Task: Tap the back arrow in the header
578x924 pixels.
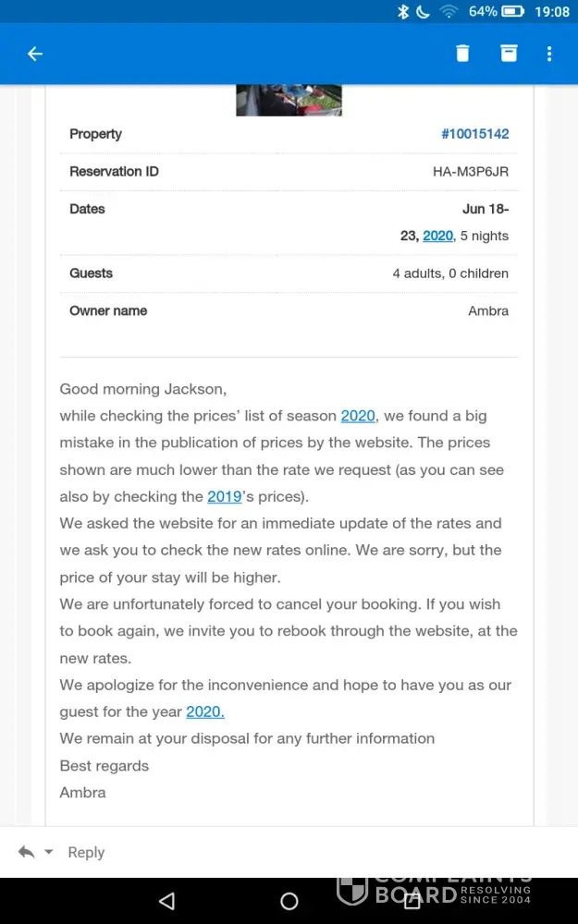Action: (35, 54)
